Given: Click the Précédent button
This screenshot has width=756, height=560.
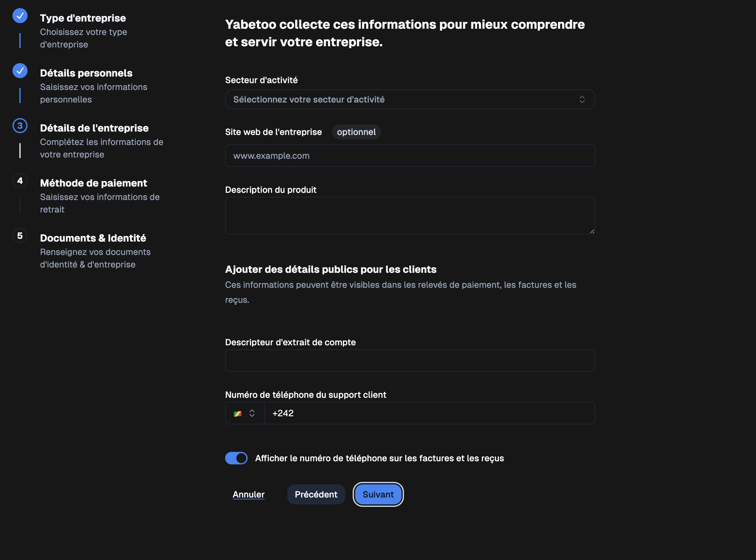Looking at the screenshot, I should (316, 494).
